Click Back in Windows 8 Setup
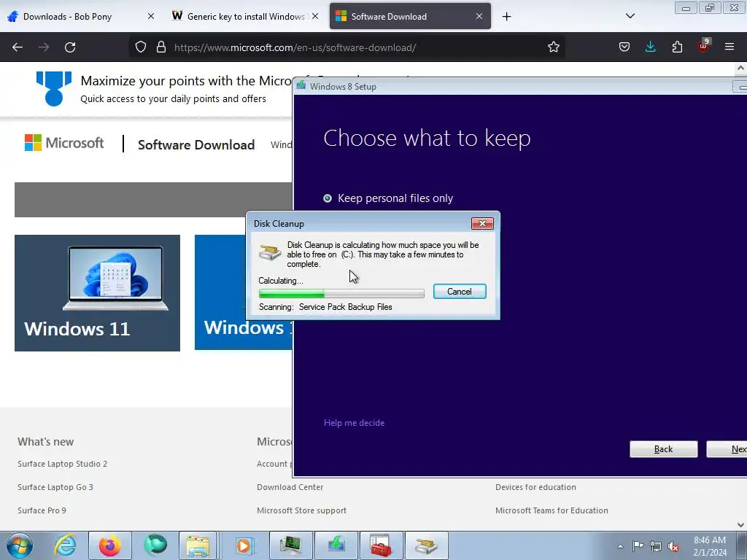 coord(663,449)
